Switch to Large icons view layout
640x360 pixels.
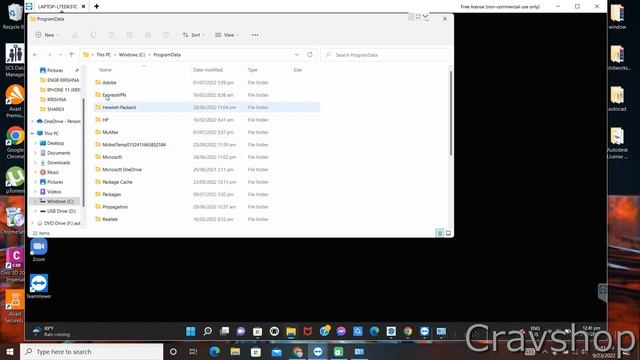448,233
